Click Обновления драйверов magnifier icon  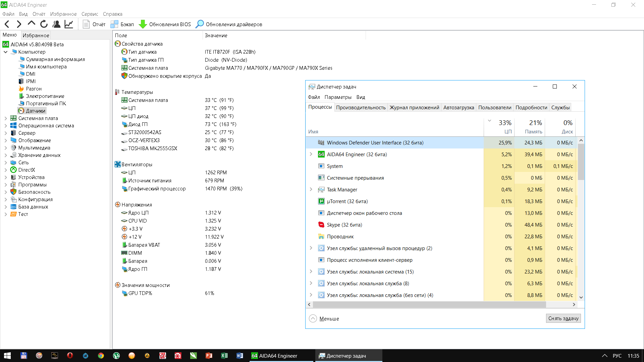(200, 24)
